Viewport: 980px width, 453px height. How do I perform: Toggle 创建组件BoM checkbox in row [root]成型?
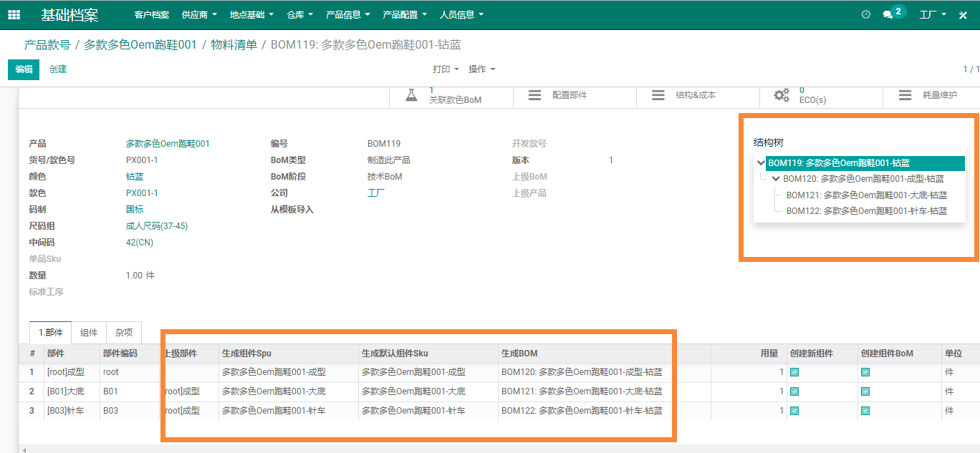865,372
